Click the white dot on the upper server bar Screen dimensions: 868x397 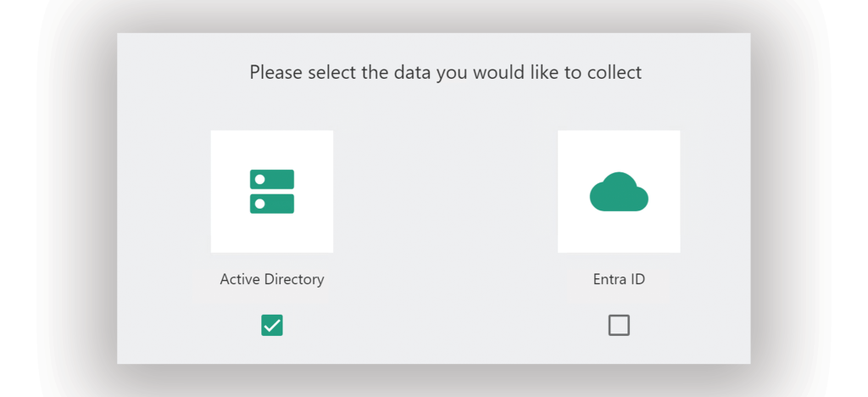(259, 179)
